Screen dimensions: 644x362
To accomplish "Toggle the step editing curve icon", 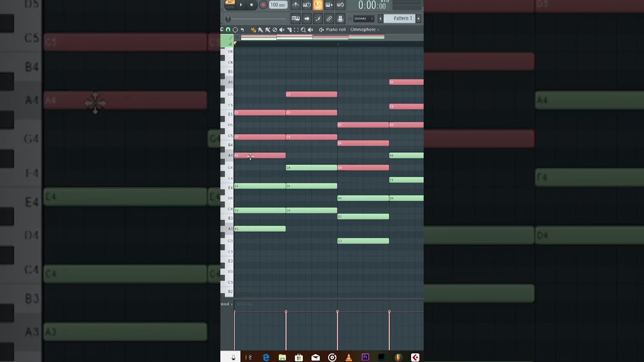I will tap(318, 19).
